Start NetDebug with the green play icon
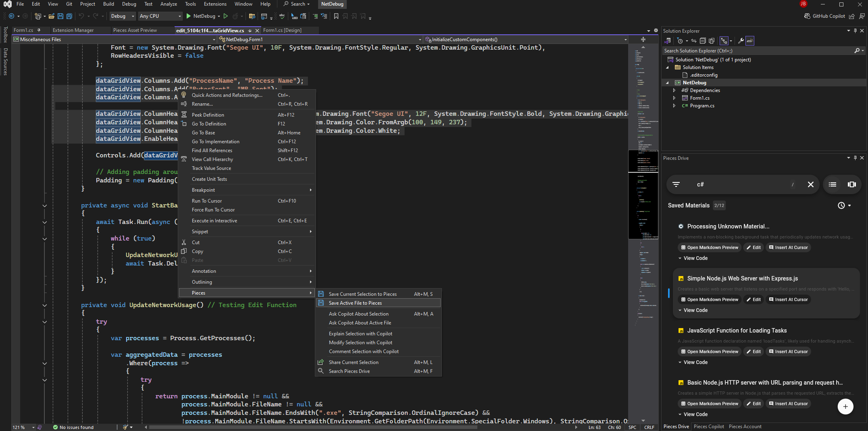Screen dimensions: 868x431 click(188, 16)
